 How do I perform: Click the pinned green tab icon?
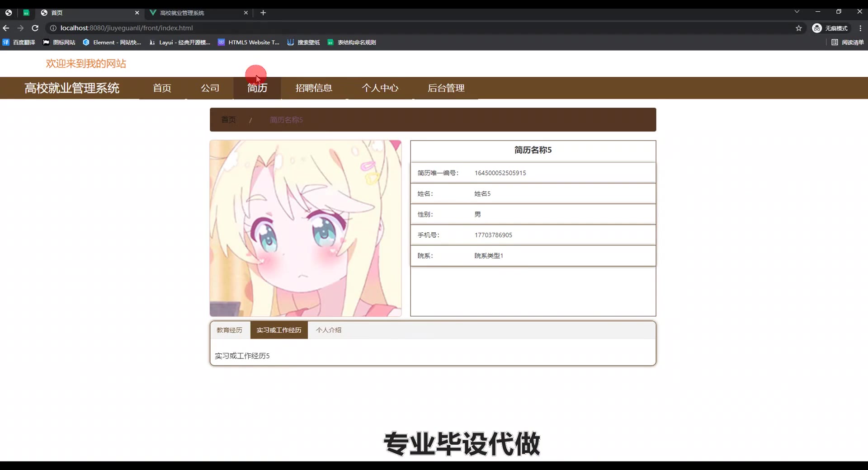coord(26,13)
